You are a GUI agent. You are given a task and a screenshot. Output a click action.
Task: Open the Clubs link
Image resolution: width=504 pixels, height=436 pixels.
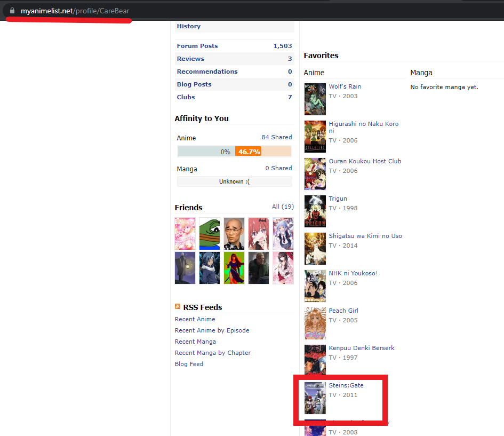pos(186,97)
